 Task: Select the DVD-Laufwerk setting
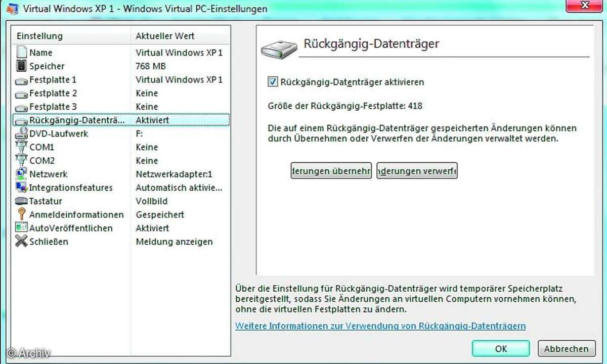pos(121,134)
